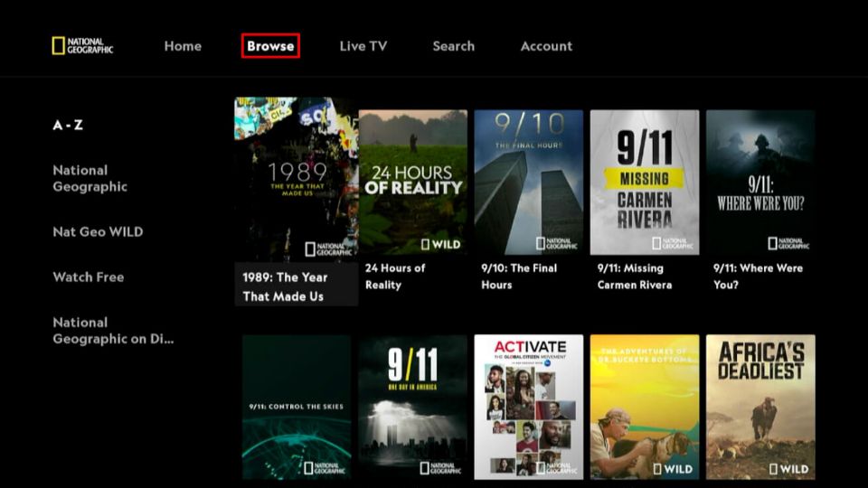The image size is (868, 488).
Task: Open 9/11: Control the Skies poster
Action: coord(297,407)
